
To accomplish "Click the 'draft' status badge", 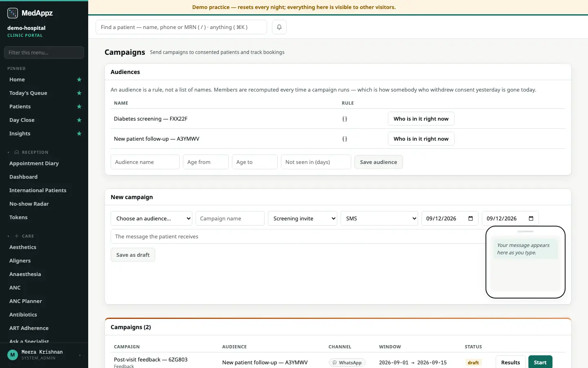I will (x=473, y=363).
